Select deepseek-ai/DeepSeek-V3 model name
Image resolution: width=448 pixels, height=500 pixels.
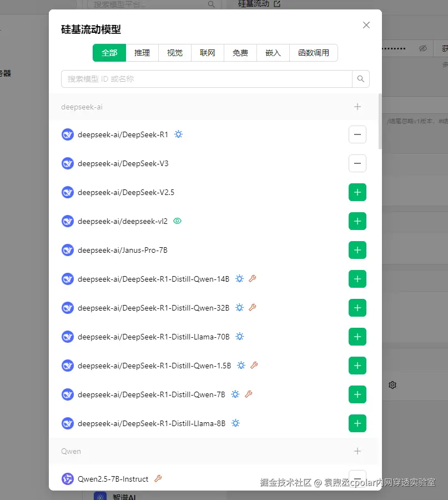click(123, 163)
